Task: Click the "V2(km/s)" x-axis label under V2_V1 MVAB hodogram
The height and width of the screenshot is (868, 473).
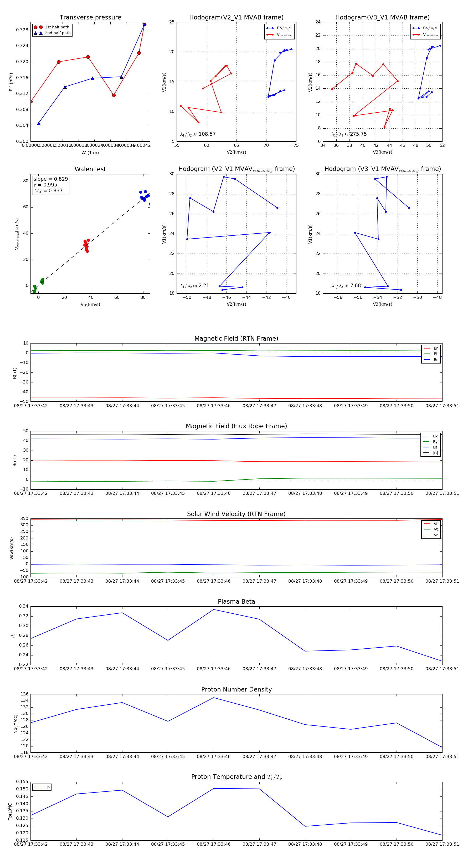Action: click(236, 152)
